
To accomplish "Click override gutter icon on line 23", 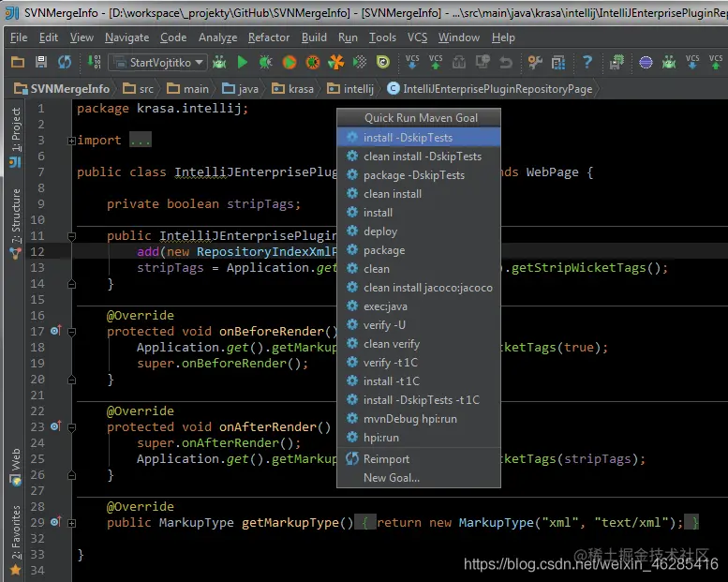I will [x=55, y=425].
